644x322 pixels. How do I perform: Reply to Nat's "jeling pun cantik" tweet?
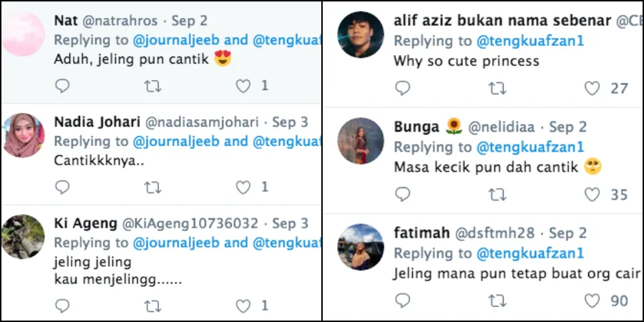(x=63, y=87)
